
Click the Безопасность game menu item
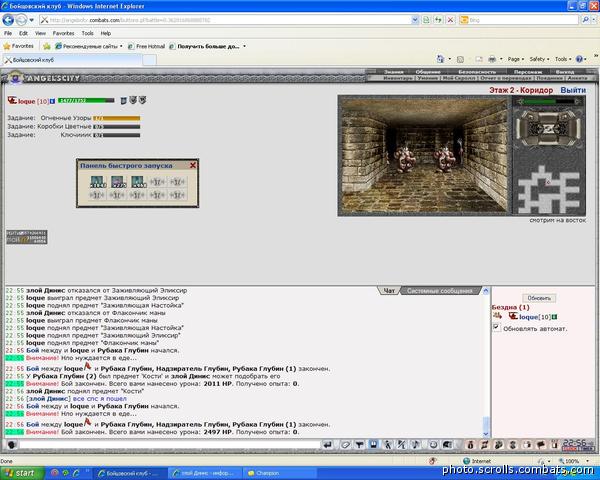477,72
